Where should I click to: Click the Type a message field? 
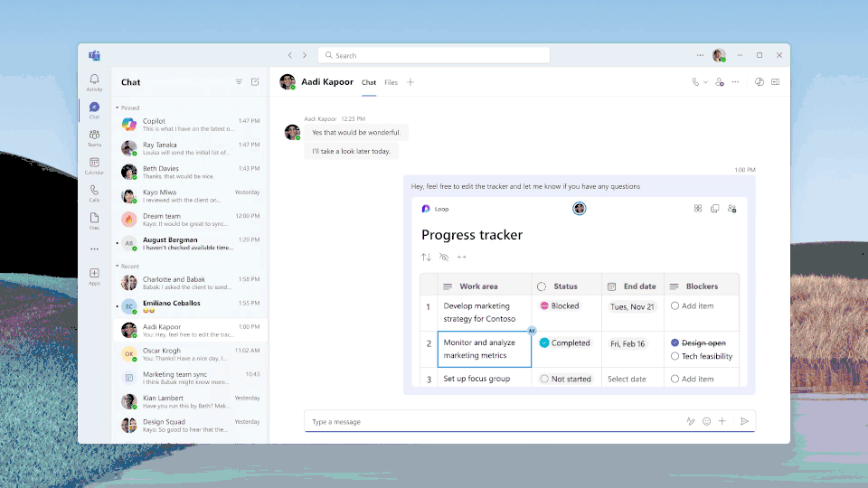point(495,422)
